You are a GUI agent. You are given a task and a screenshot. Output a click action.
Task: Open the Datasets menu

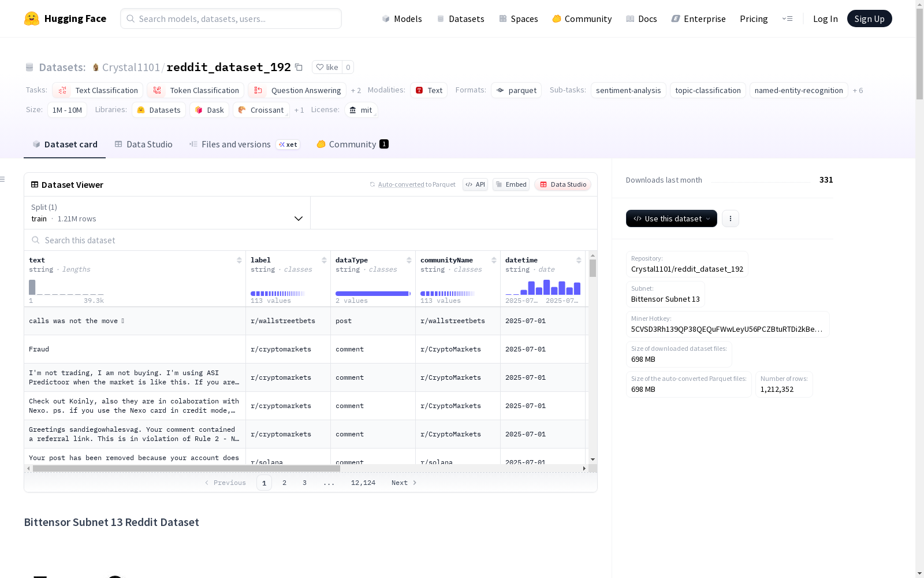[460, 18]
